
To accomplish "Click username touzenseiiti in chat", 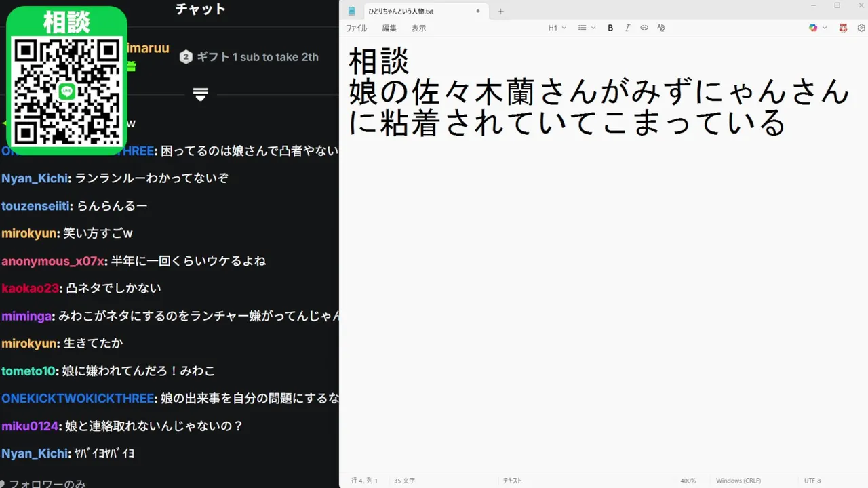I will click(x=36, y=205).
